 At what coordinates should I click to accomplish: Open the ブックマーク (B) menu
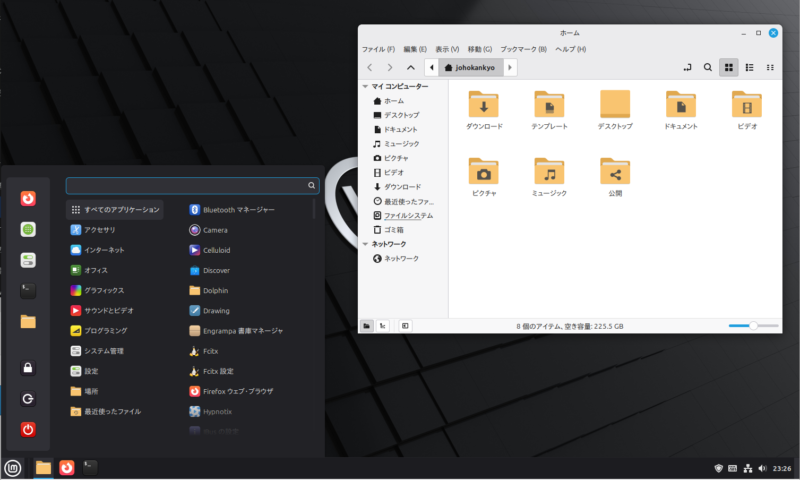[523, 49]
